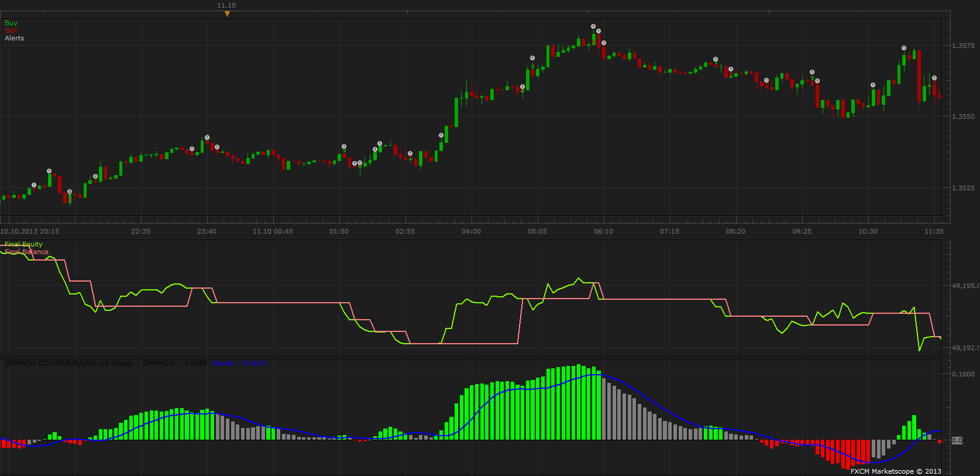
Task: Click the 0.0 level box on oscillator axis
Action: [957, 440]
